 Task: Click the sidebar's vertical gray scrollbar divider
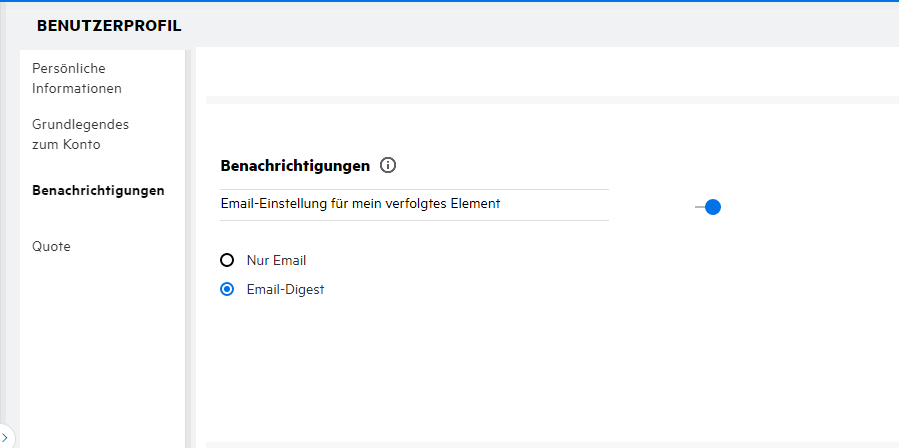[190, 250]
